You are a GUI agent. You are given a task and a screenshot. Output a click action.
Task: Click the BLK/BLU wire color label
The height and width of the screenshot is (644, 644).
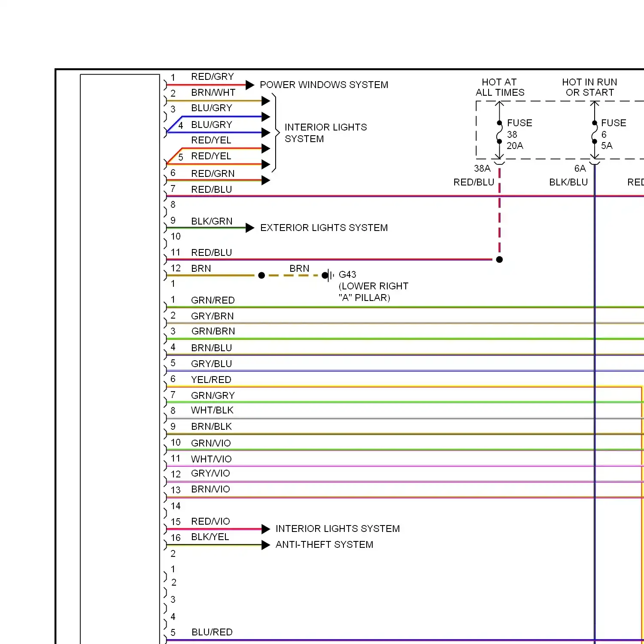click(x=568, y=182)
